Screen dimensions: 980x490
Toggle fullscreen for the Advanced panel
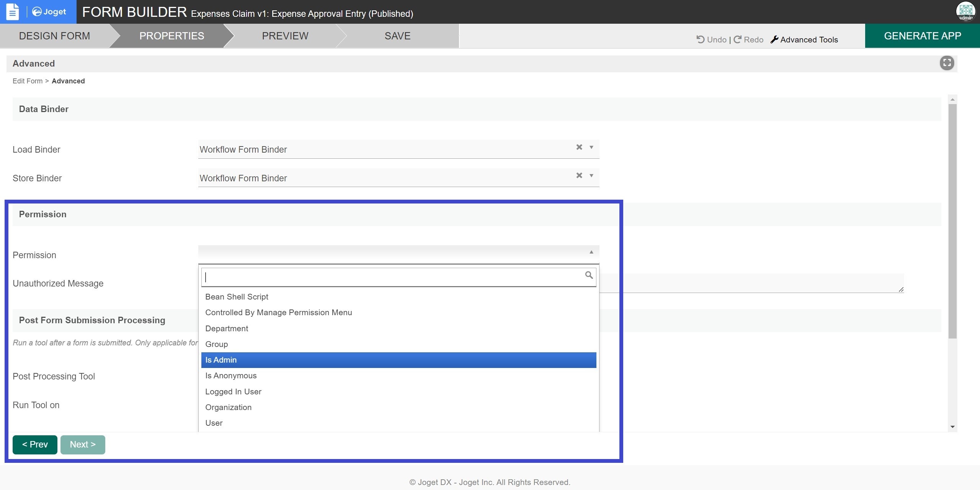pos(947,63)
